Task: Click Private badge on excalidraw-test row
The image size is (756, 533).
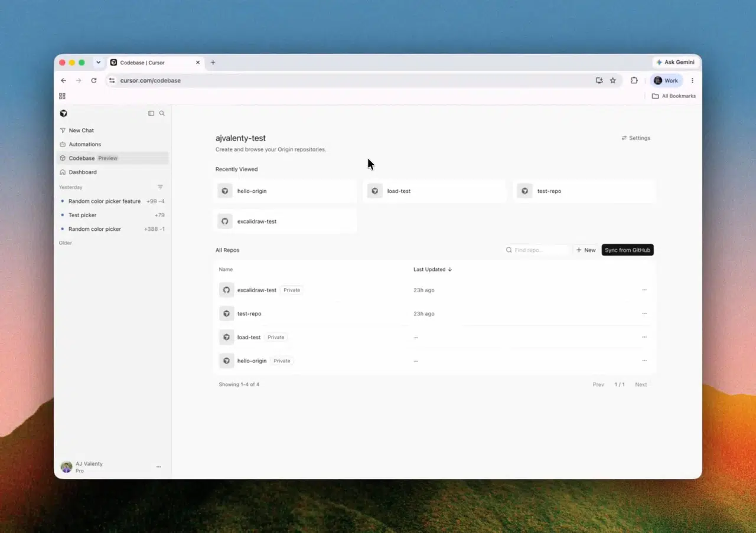Action: click(x=292, y=290)
